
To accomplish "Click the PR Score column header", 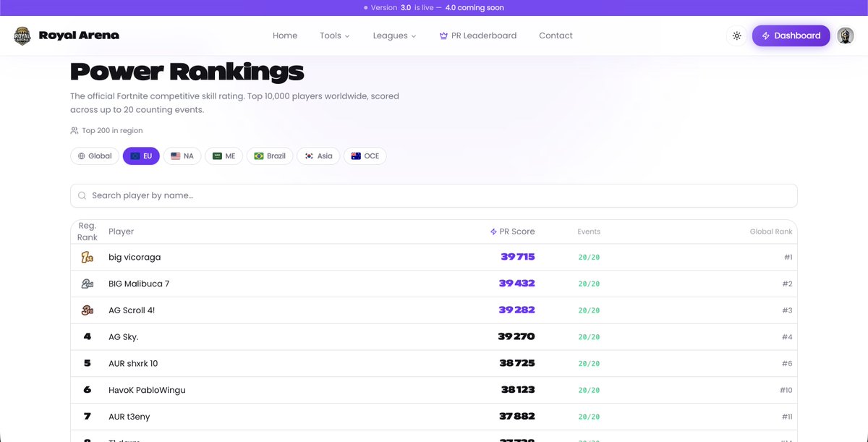I will (512, 231).
